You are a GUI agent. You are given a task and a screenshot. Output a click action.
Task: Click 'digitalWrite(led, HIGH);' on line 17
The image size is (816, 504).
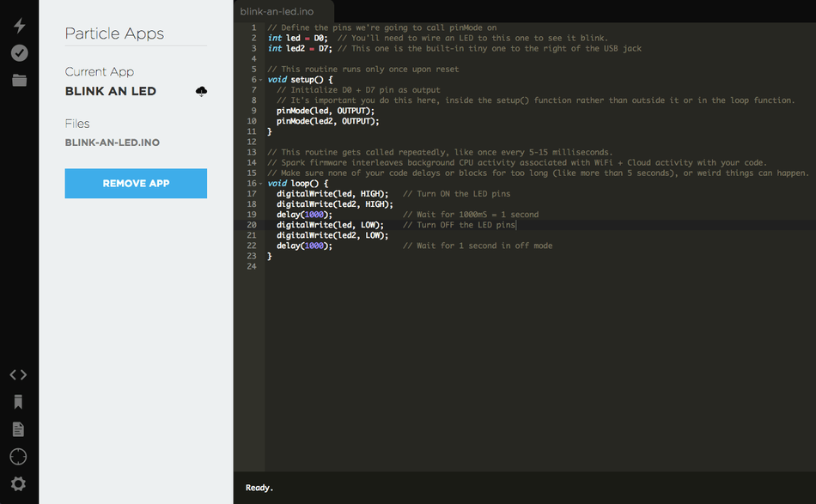pyautogui.click(x=332, y=194)
